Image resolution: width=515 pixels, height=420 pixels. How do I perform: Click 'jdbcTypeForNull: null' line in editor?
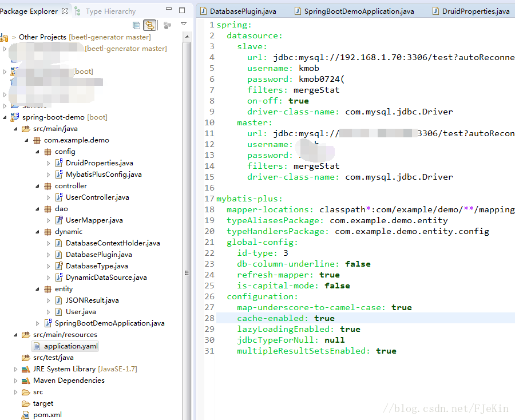(291, 340)
